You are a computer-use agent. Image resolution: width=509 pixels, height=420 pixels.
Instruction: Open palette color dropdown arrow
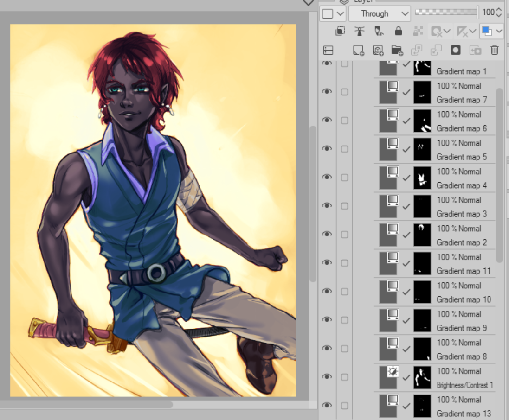tap(340, 13)
